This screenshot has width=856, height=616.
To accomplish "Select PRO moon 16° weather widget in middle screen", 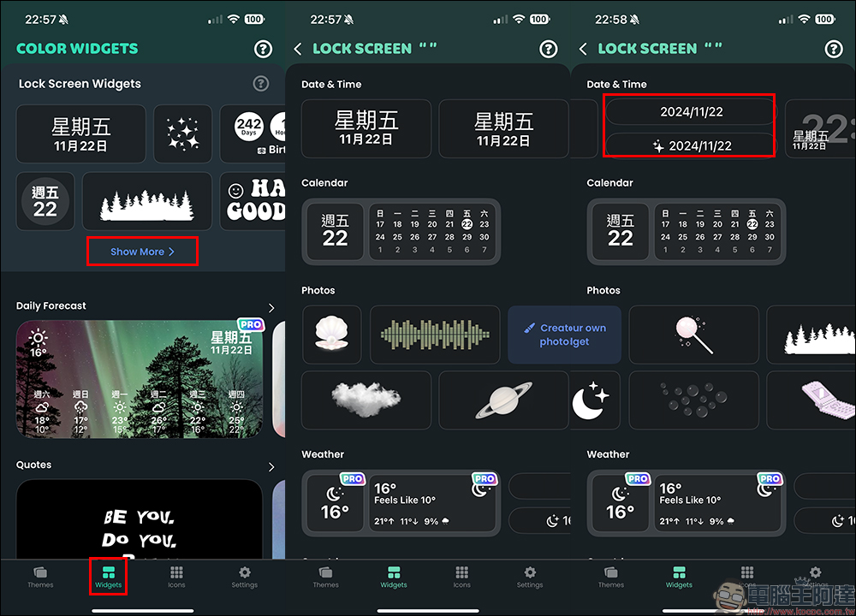I will click(336, 503).
